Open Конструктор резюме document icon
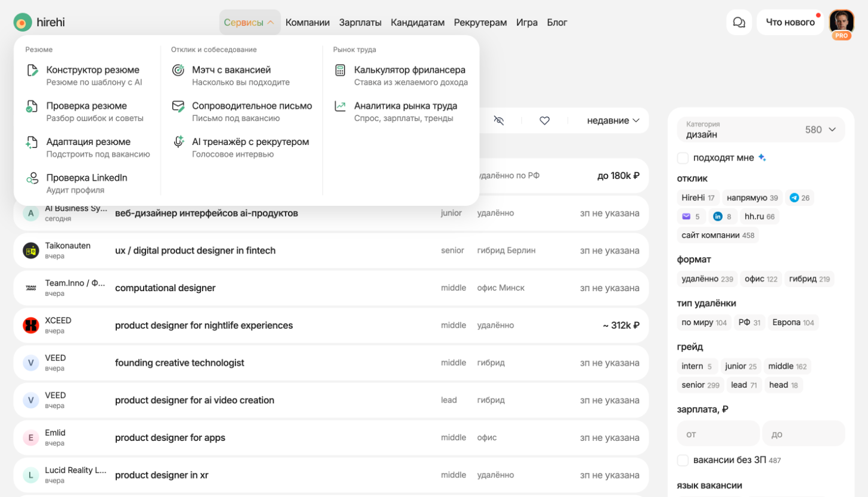The height and width of the screenshot is (497, 868). coord(33,70)
